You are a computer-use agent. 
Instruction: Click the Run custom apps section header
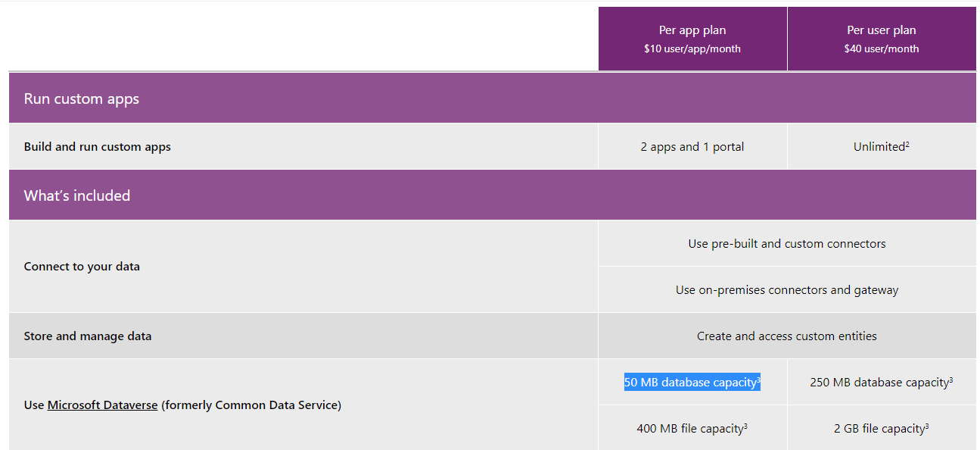[x=493, y=98]
